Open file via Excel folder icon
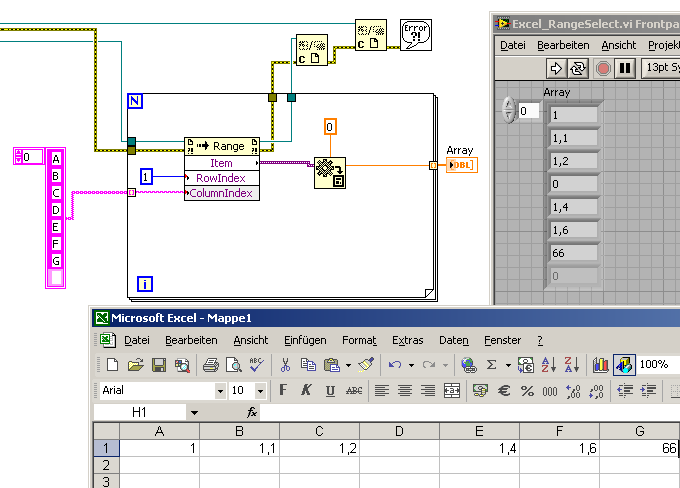Screen dimensions: 680x488 click(136, 365)
